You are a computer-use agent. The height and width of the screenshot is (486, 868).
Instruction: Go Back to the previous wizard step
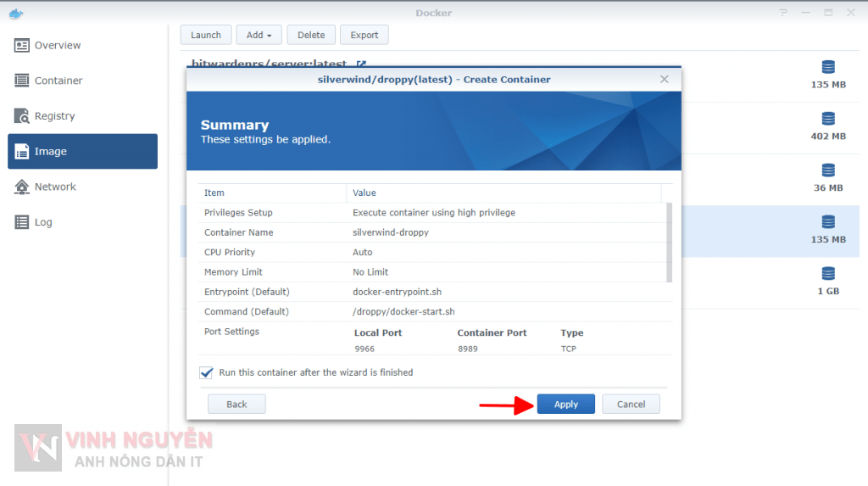point(236,405)
